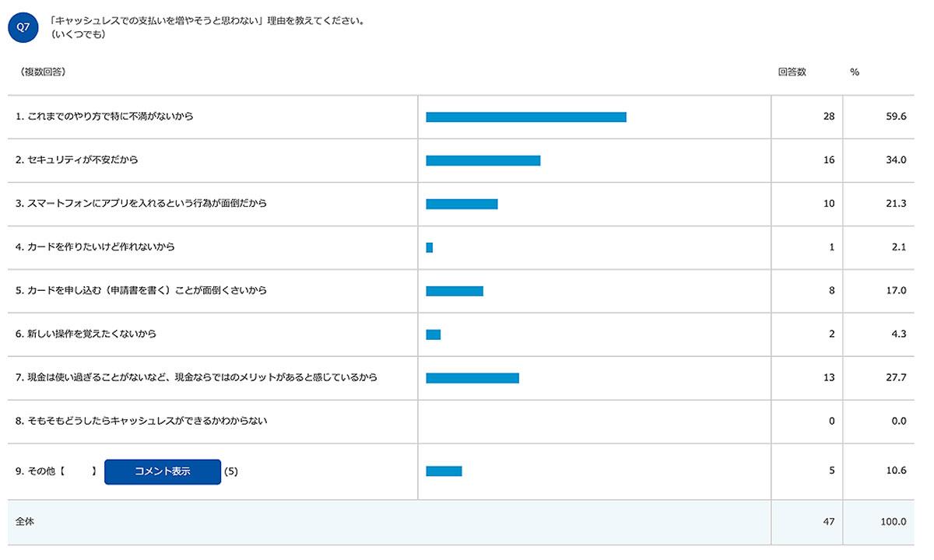Click the 59.6 percentage value
The width and height of the screenshot is (934, 560).
(x=895, y=117)
